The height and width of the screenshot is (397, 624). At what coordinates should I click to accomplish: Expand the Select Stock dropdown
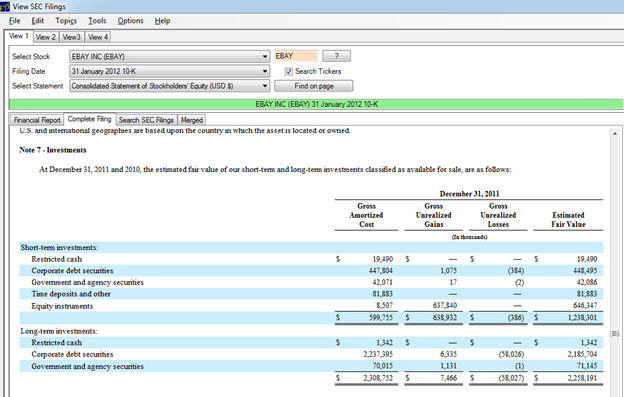click(x=169, y=56)
